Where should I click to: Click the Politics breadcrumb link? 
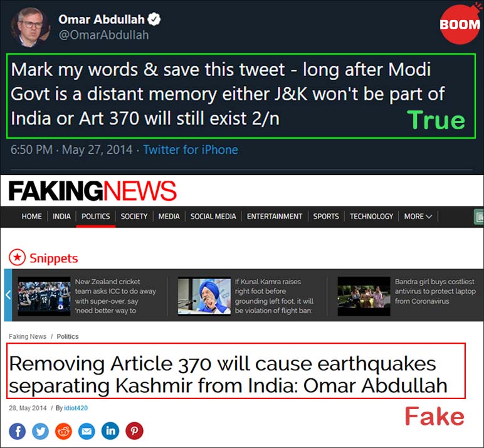tap(68, 336)
